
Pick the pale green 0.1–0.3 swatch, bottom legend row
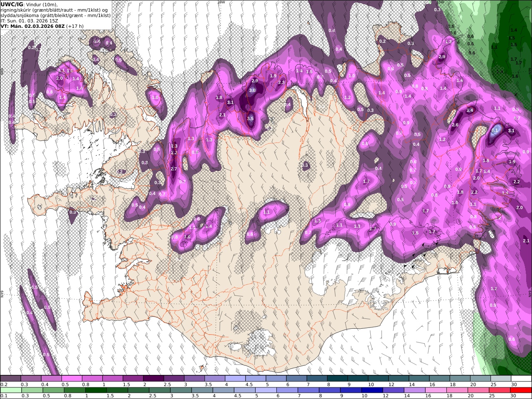click(11, 390)
